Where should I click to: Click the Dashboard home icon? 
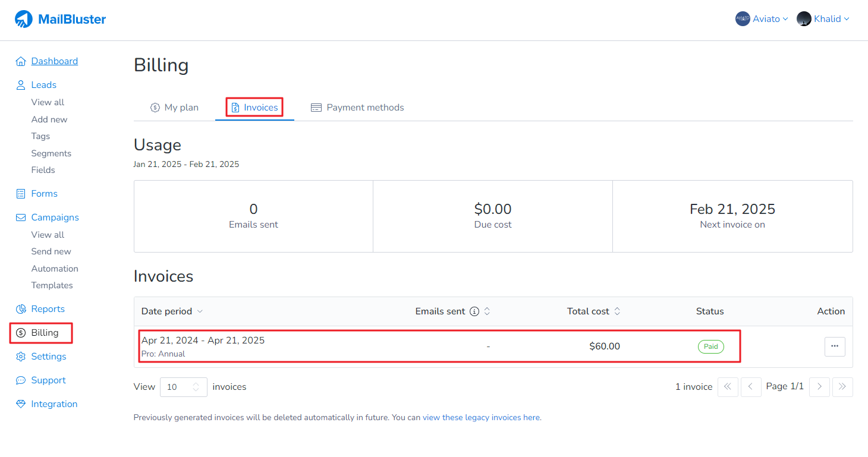21,61
